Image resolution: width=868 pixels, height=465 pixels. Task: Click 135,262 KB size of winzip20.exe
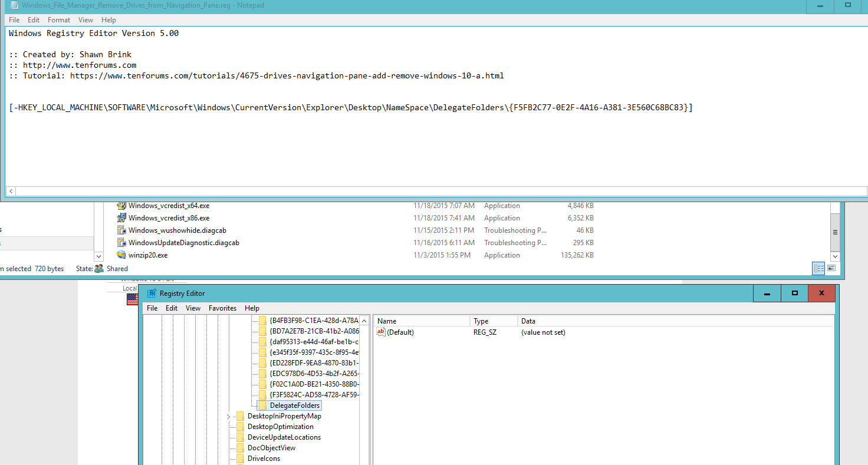click(x=577, y=255)
